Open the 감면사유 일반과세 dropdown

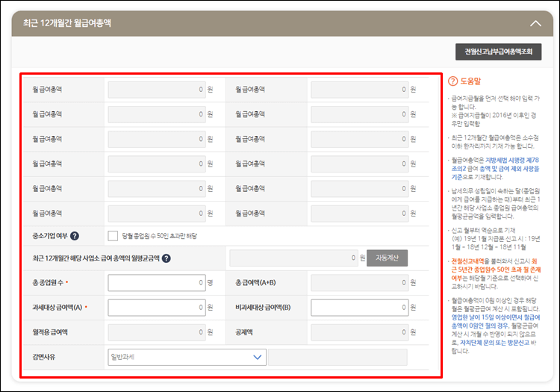coord(187,357)
